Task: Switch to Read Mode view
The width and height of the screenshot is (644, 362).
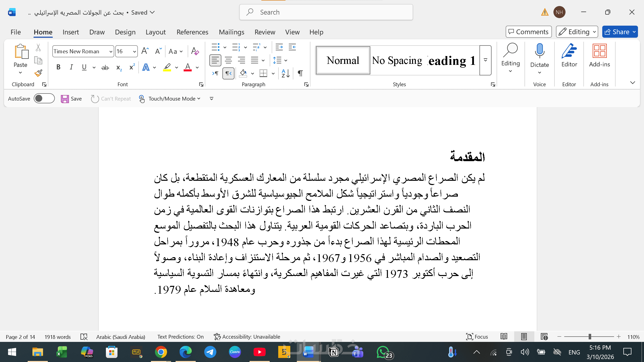Action: point(504,337)
